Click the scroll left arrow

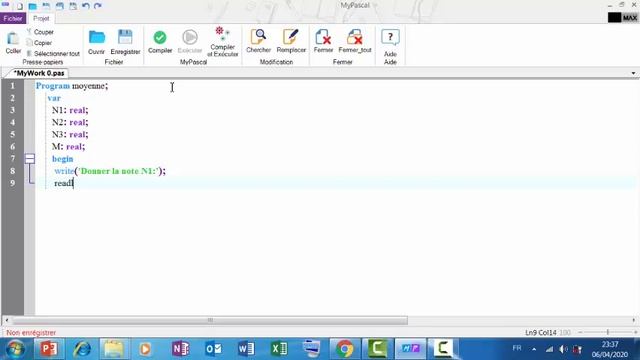click(x=6, y=320)
